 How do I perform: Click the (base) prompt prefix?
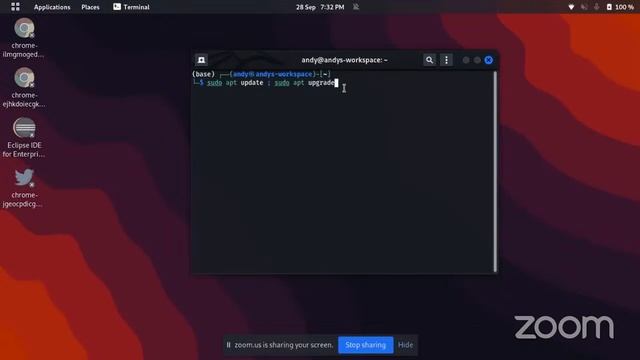pyautogui.click(x=203, y=74)
